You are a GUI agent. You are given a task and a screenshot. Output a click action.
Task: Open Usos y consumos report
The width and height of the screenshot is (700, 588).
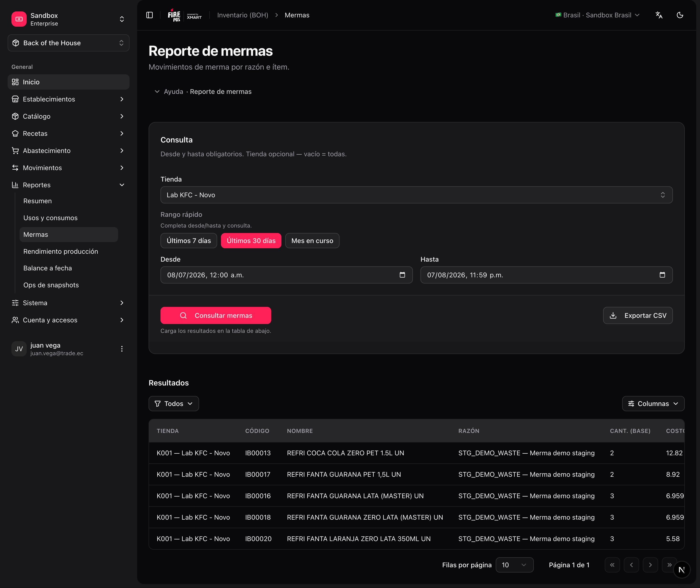[x=50, y=218]
